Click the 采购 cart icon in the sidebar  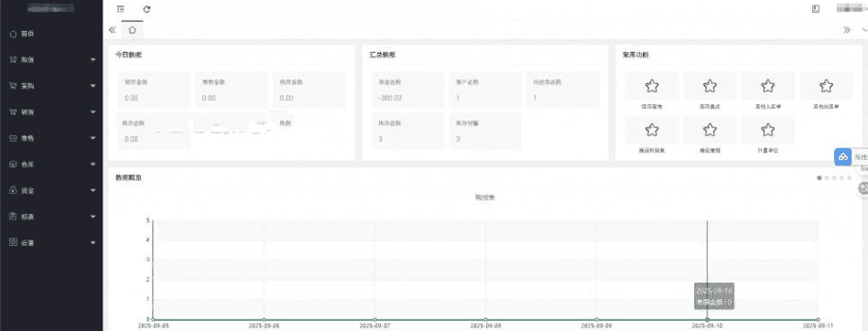(x=14, y=86)
